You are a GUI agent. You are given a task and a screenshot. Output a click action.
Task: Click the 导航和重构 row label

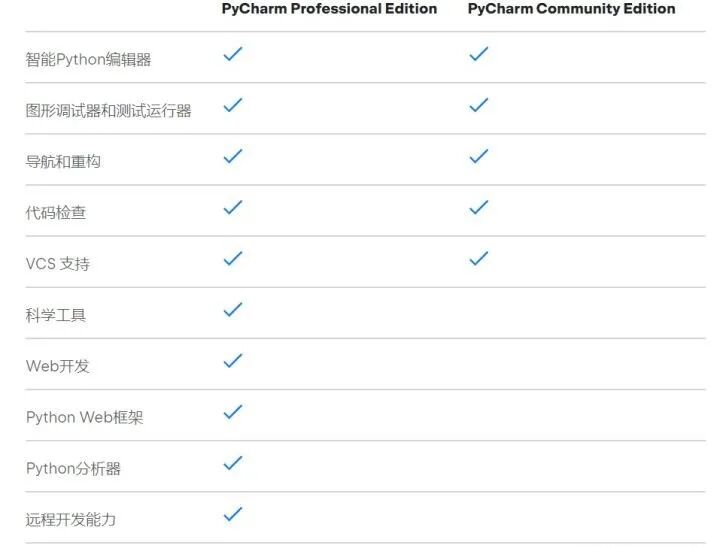click(63, 162)
